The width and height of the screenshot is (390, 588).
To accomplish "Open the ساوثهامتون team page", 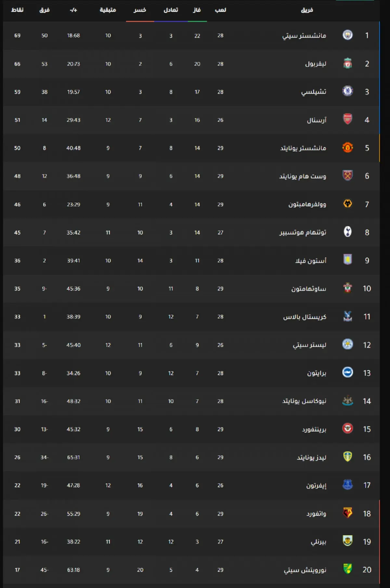I will [309, 289].
